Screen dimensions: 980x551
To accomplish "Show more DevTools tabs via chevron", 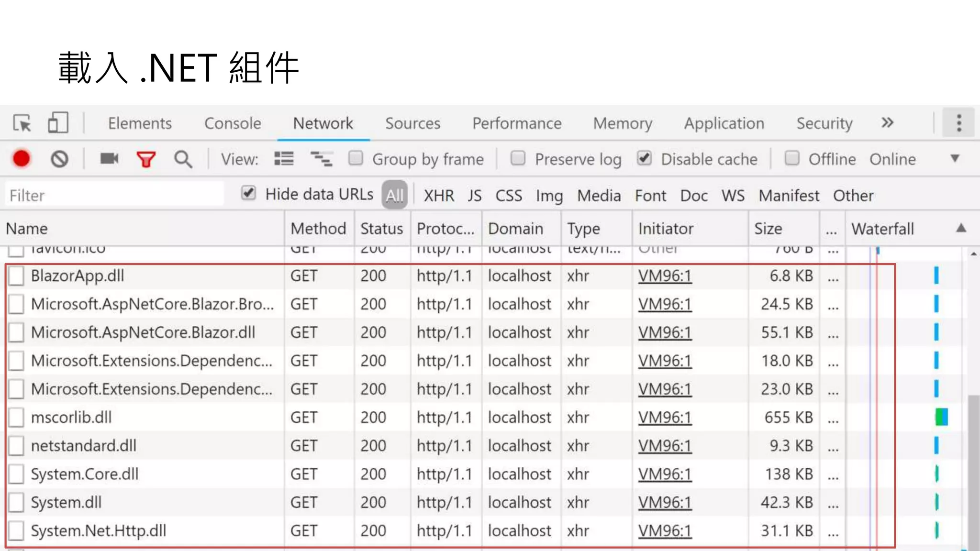I will click(x=887, y=123).
